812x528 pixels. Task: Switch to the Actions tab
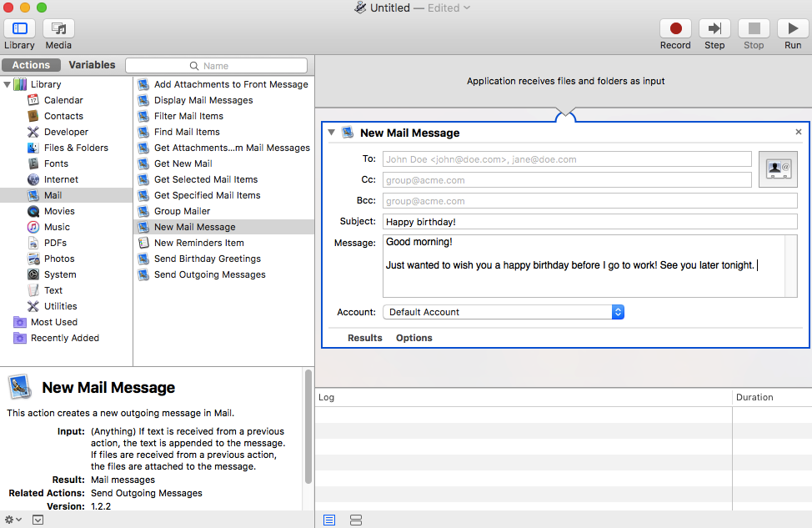pos(31,65)
